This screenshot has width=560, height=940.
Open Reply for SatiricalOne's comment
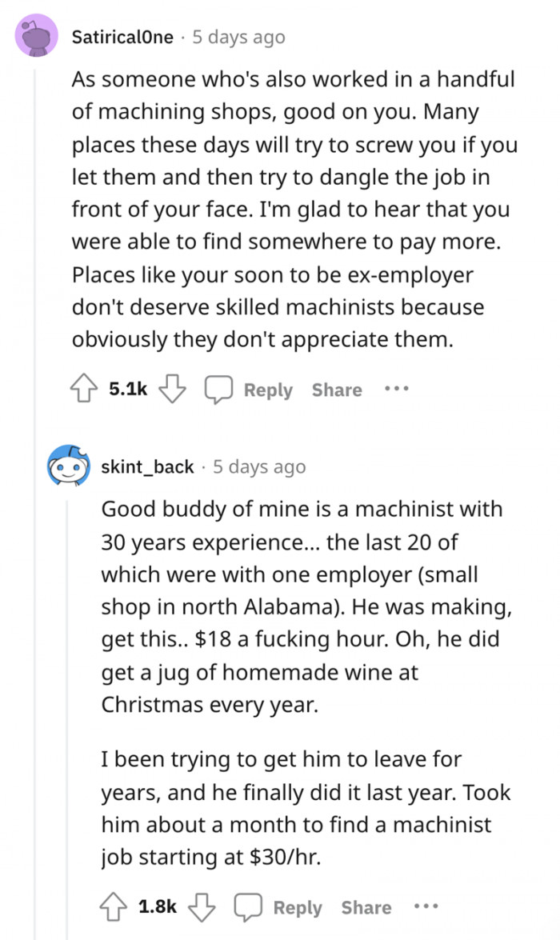(x=268, y=390)
